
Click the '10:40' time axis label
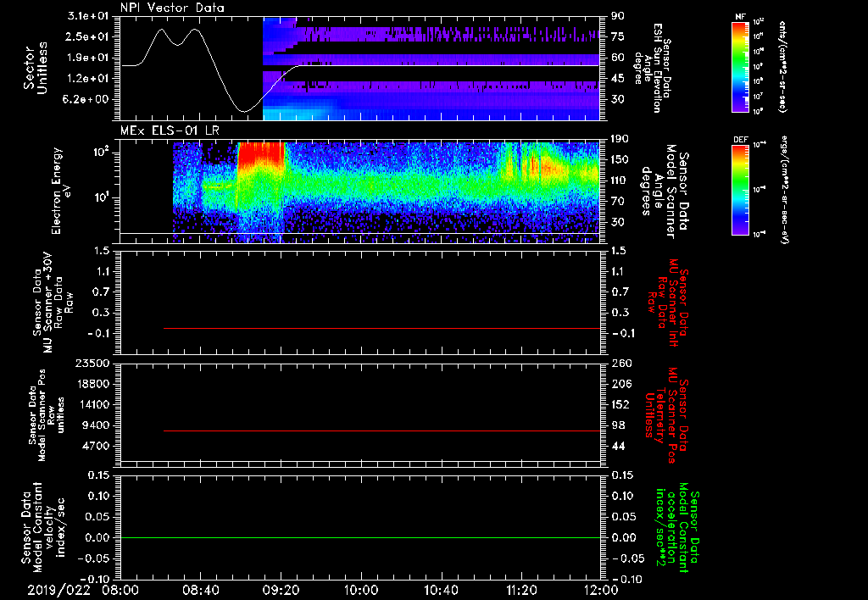pos(441,590)
